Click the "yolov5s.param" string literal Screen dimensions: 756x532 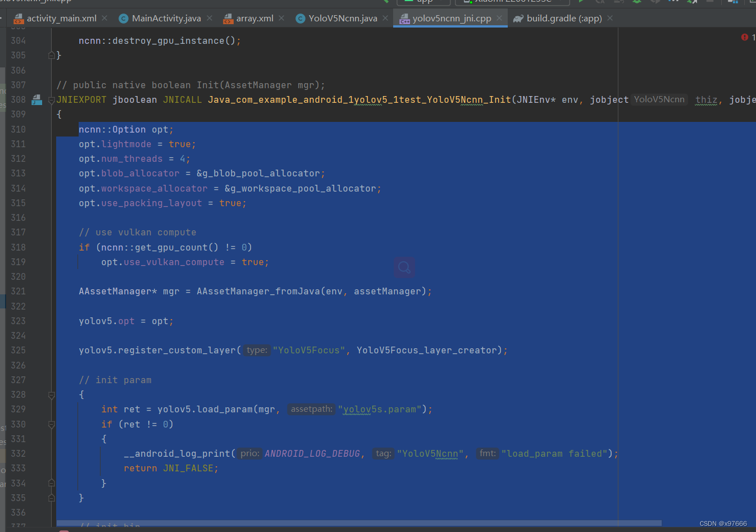pos(380,410)
